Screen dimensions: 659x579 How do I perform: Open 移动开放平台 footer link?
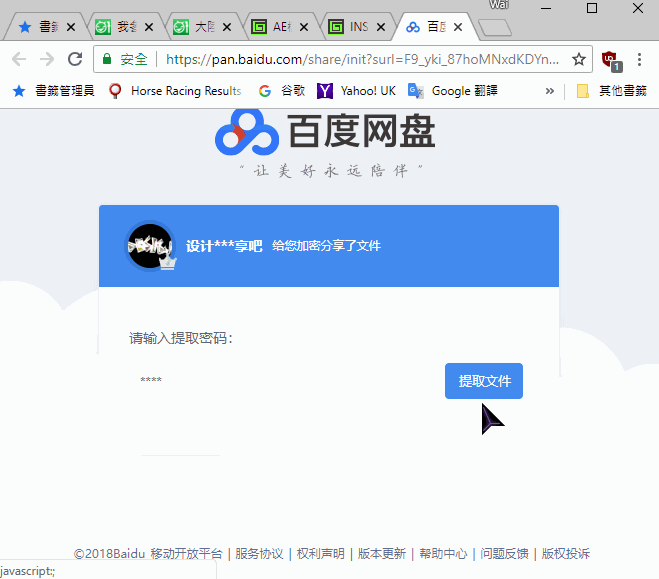(x=186, y=554)
